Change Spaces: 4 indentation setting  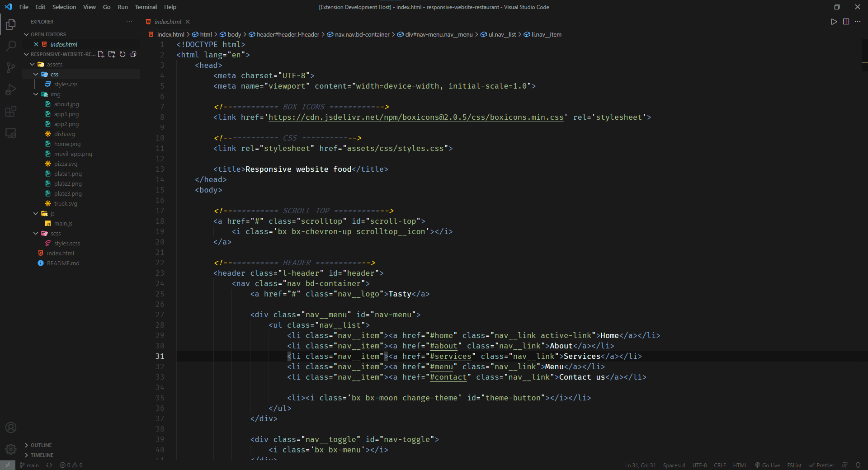(674, 465)
